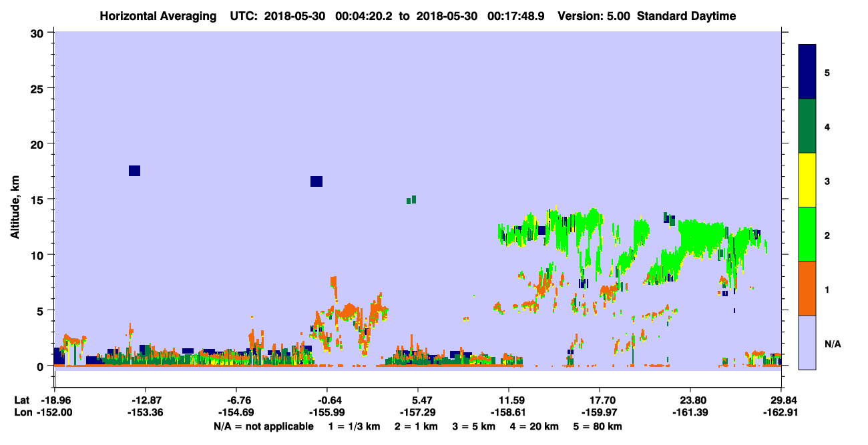Click the '5 = 80 km' legend text
Viewport: 868px width, 445px height.
[x=598, y=426]
